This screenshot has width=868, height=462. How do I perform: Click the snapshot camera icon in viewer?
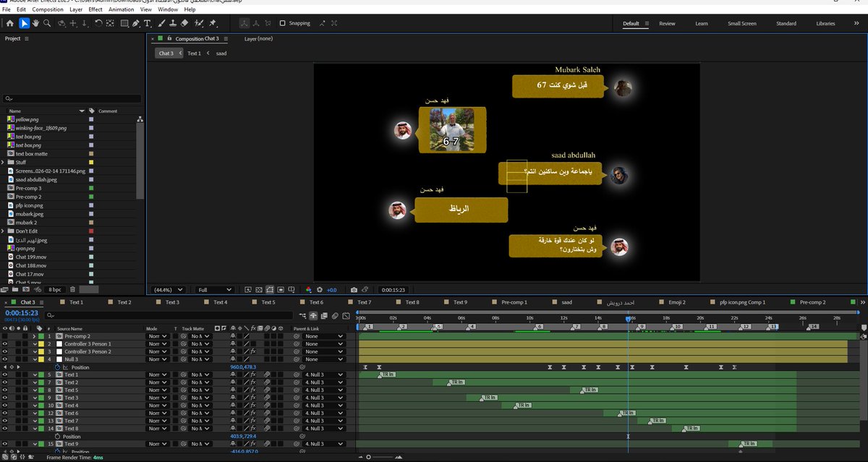pos(354,290)
